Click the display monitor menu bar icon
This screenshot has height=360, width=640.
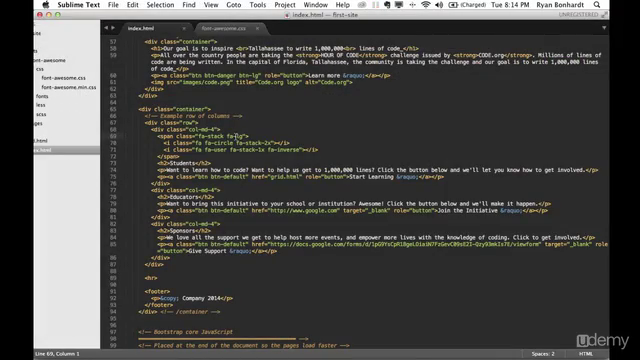[x=399, y=5]
